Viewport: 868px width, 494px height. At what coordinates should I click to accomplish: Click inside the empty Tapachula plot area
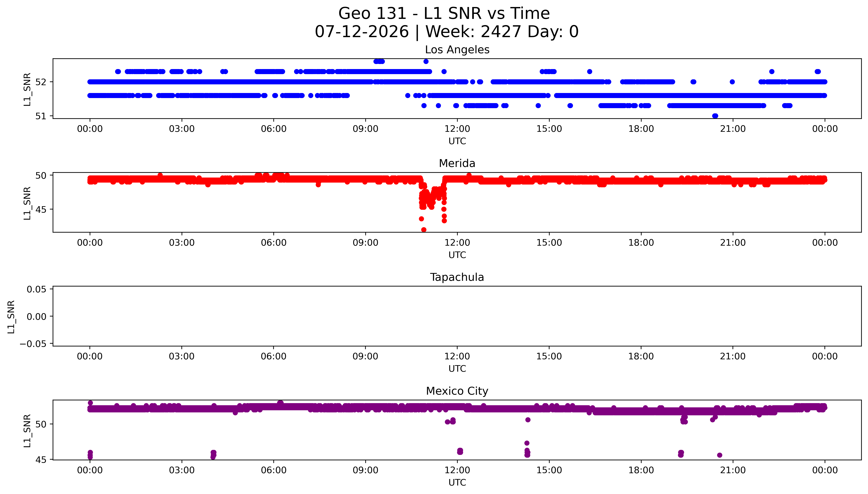tap(457, 316)
